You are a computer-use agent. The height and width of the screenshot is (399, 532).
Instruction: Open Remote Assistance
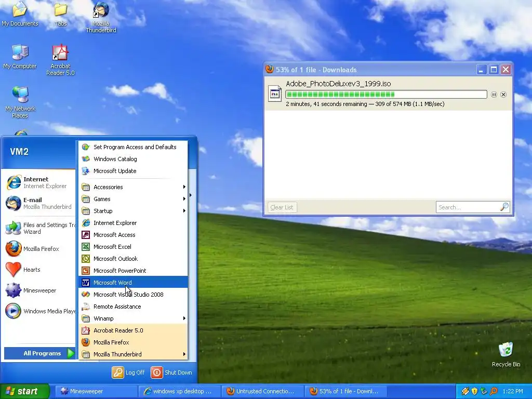(133, 307)
